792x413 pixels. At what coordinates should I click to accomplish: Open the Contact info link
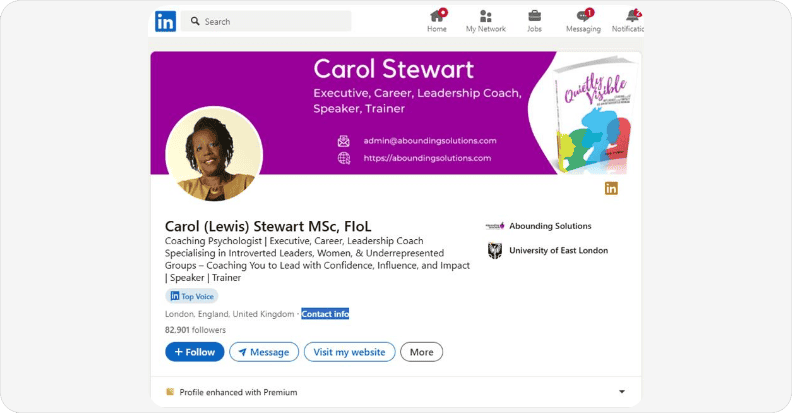point(325,314)
